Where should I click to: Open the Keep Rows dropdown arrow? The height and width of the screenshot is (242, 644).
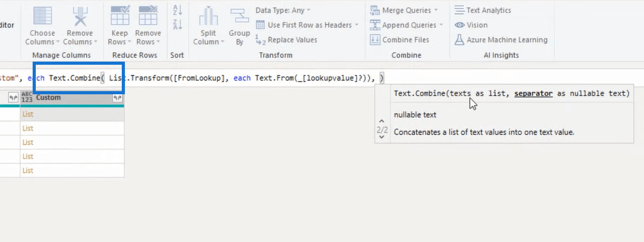pyautogui.click(x=129, y=42)
